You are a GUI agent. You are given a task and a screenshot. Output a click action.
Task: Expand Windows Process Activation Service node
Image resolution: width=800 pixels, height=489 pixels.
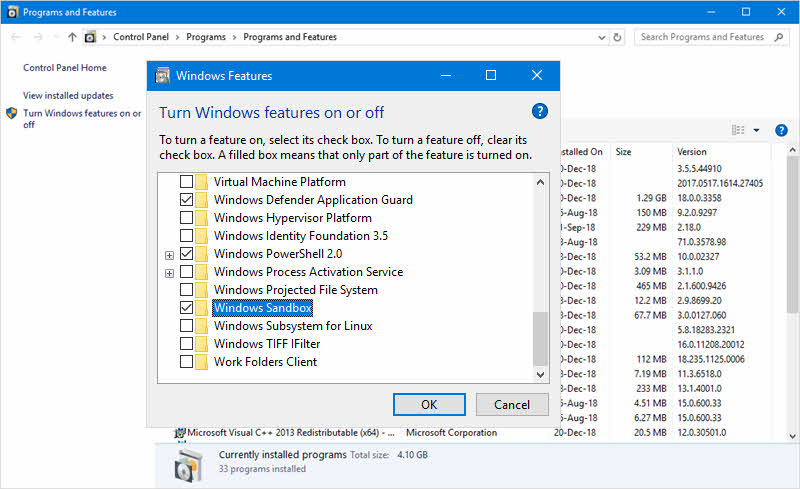coord(169,274)
